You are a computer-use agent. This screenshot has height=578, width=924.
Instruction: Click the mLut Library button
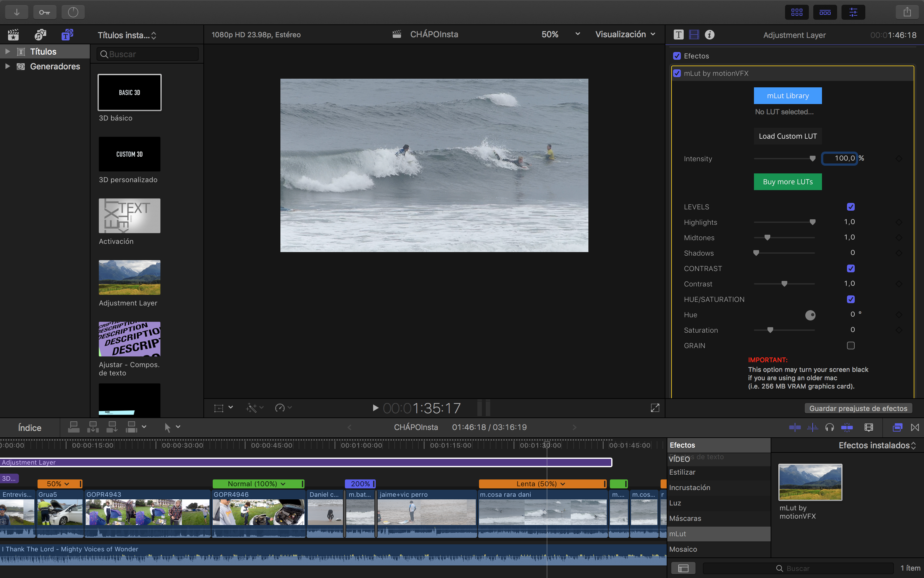(x=788, y=96)
